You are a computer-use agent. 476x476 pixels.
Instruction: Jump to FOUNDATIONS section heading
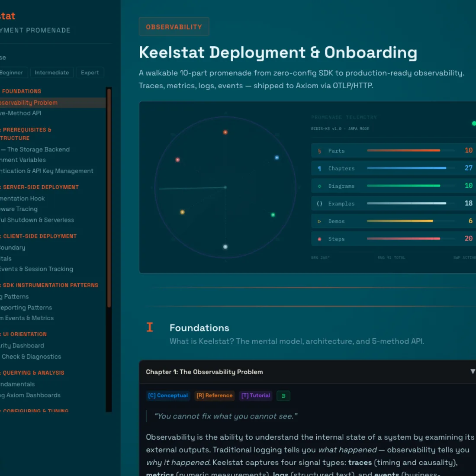coord(21,91)
